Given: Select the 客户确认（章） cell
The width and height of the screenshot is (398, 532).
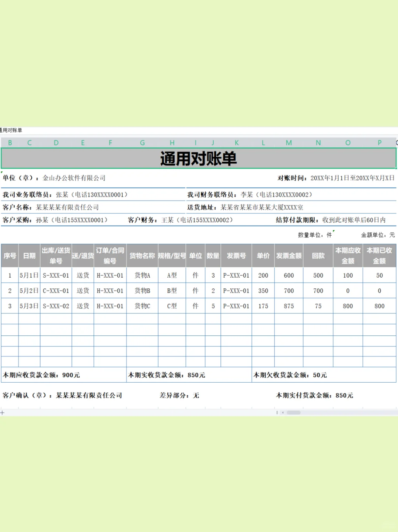Looking at the screenshot, I should pyautogui.click(x=63, y=395).
